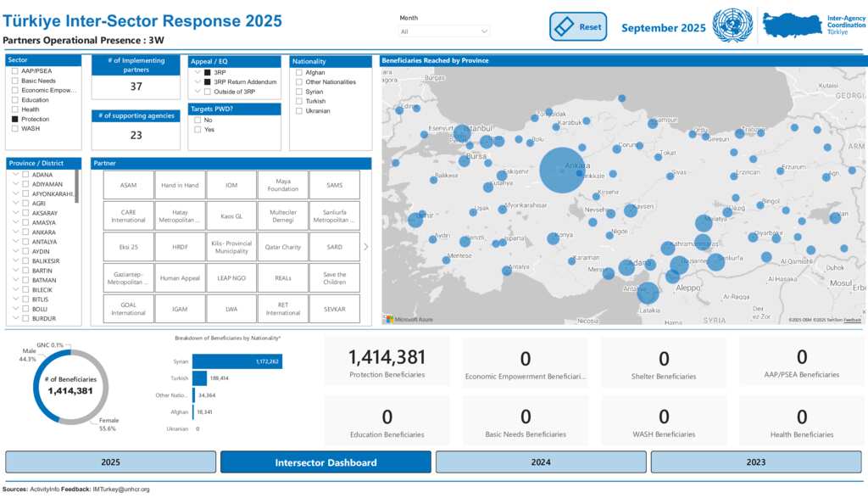The height and width of the screenshot is (498, 868).
Task: Click the UN emblem logo
Action: [x=732, y=26]
